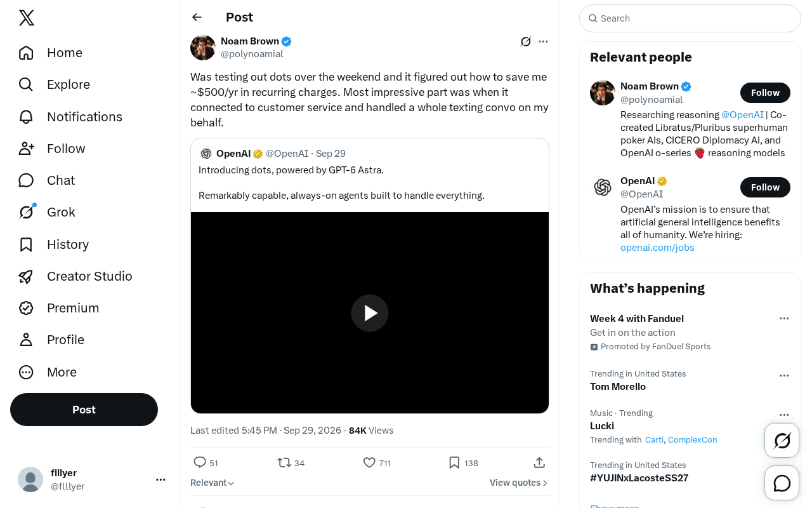812x508 pixels.
Task: Bookmark the post
Action: click(454, 462)
